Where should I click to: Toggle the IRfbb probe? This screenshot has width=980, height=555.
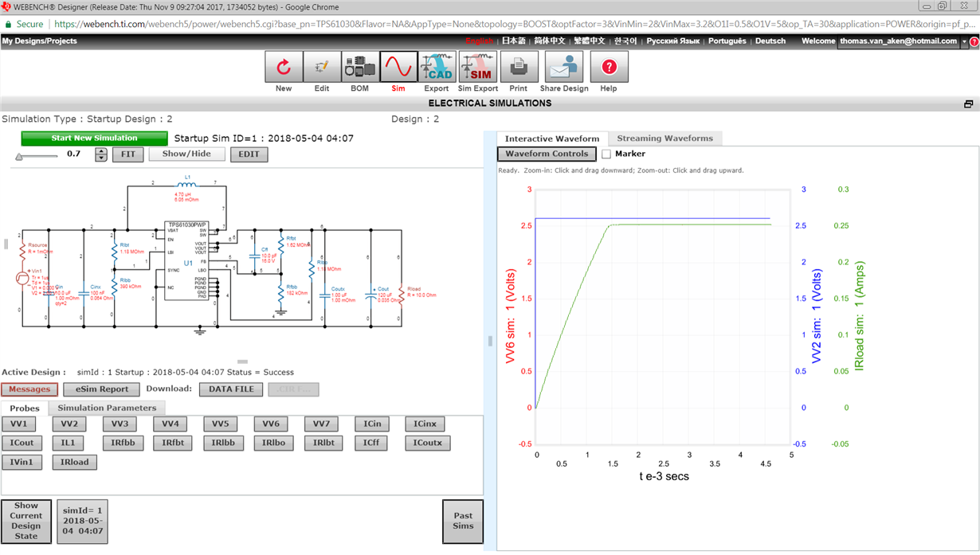[123, 443]
